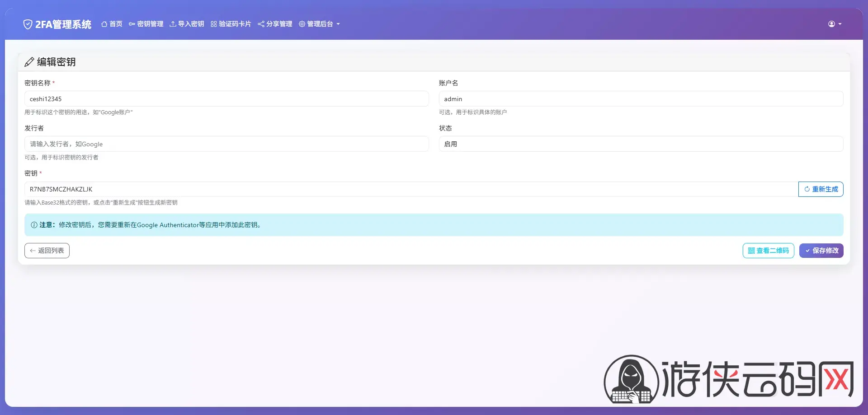Click the 2FA管理系统 shield logo icon
Viewport: 868px width, 415px height.
(x=28, y=24)
